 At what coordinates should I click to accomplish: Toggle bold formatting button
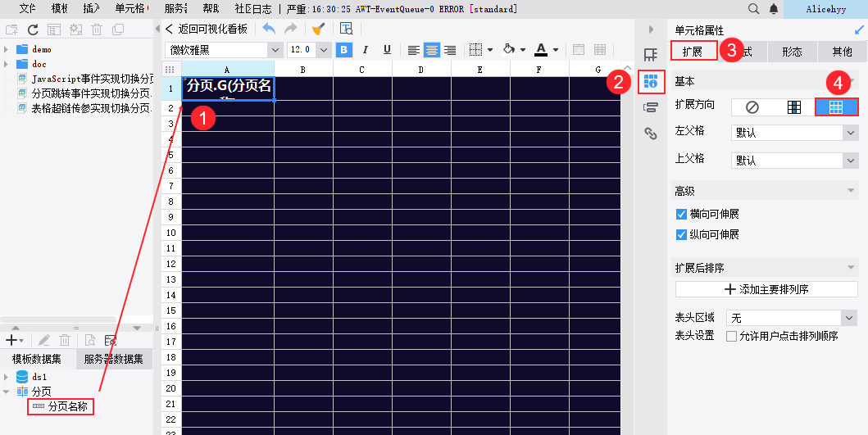[x=343, y=50]
